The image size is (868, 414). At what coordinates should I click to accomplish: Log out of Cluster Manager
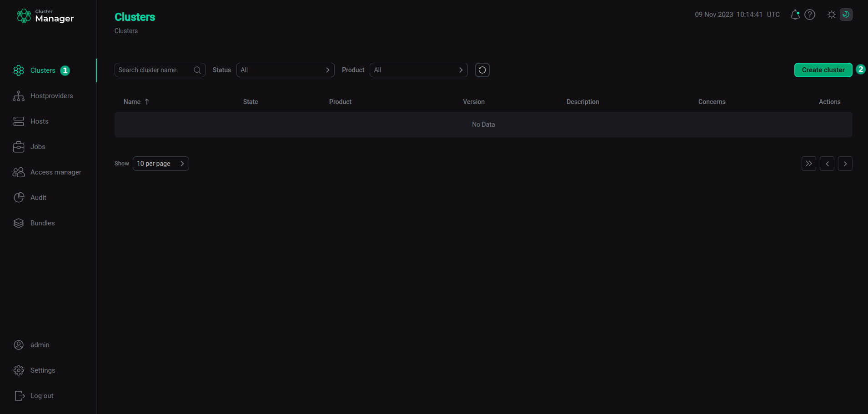coord(41,395)
